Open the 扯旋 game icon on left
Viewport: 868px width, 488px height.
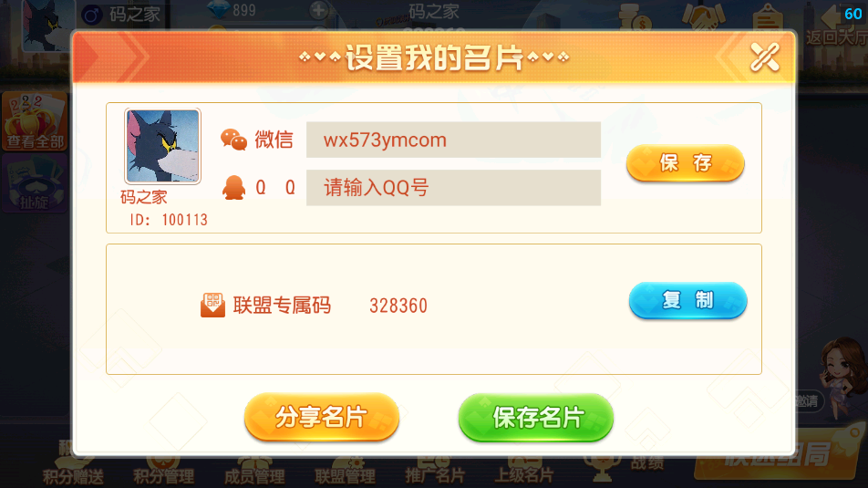(35, 183)
